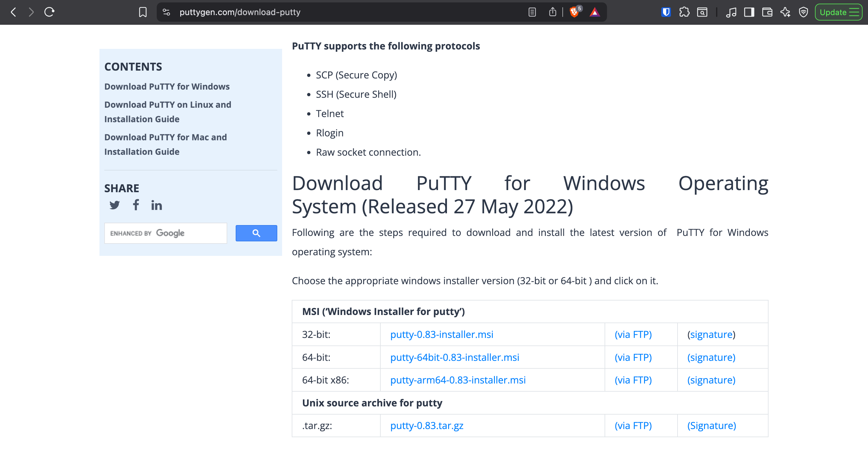Open Brave Shields lion icon
The image size is (868, 458).
[574, 12]
